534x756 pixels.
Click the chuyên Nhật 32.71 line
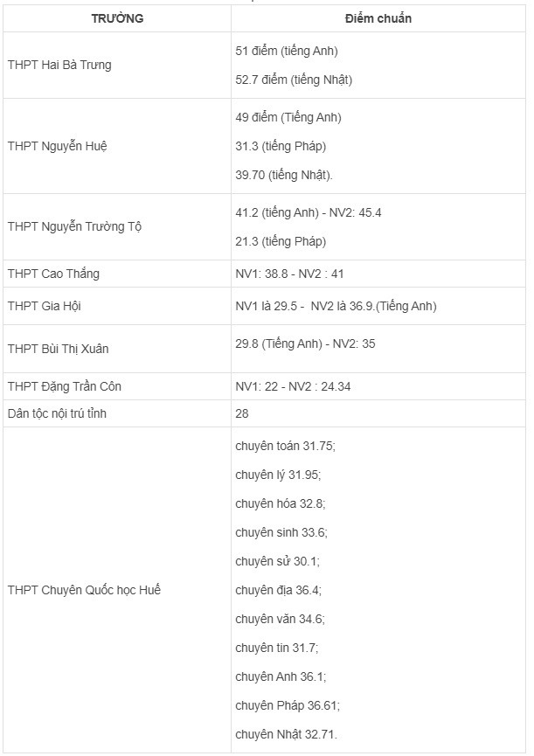point(286,734)
